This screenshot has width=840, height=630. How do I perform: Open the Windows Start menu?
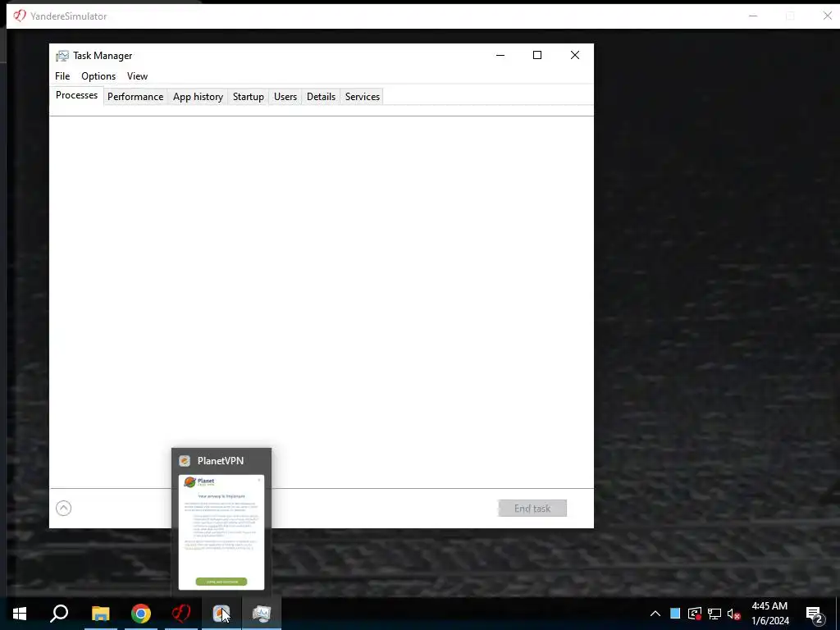tap(20, 614)
